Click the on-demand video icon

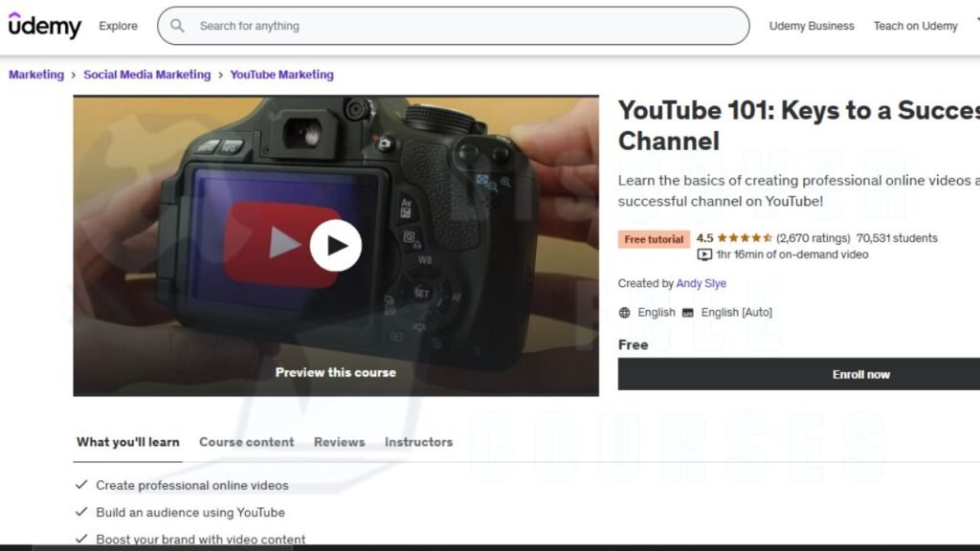pyautogui.click(x=704, y=254)
